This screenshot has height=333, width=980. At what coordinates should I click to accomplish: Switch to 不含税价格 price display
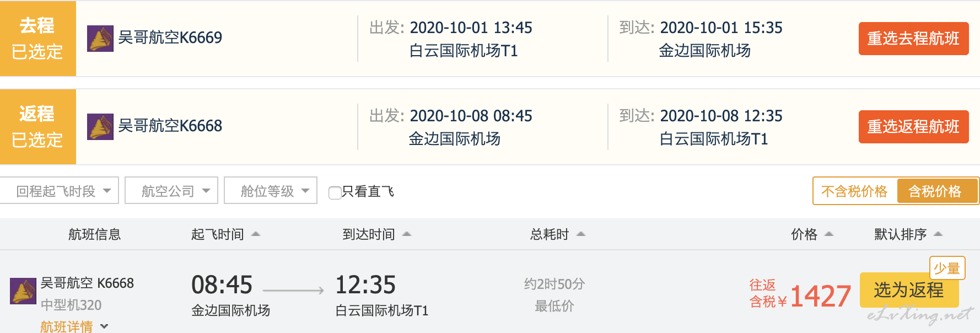point(854,191)
